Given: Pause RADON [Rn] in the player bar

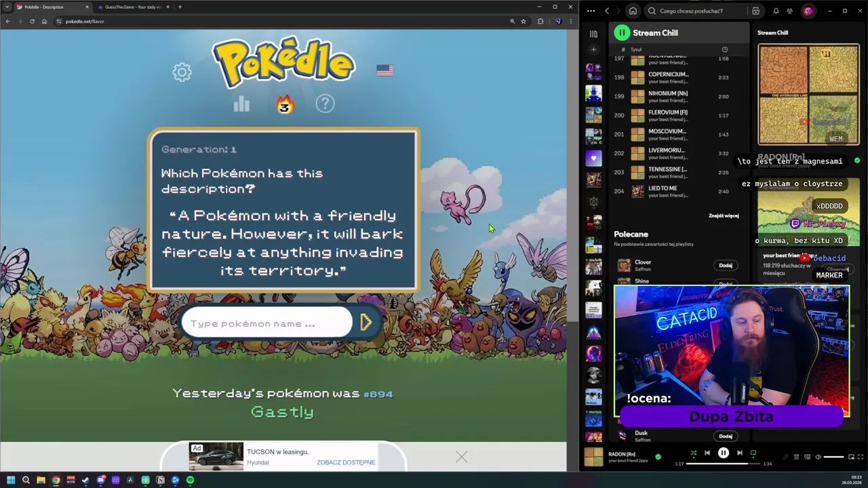Looking at the screenshot, I should tap(724, 453).
